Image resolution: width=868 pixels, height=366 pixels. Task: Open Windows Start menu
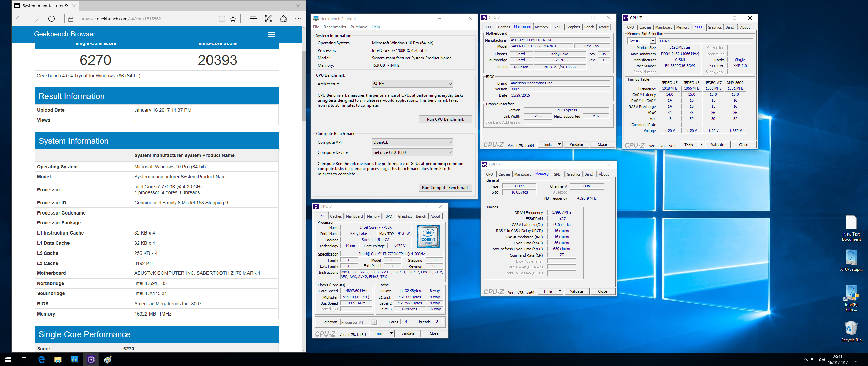tap(8, 359)
